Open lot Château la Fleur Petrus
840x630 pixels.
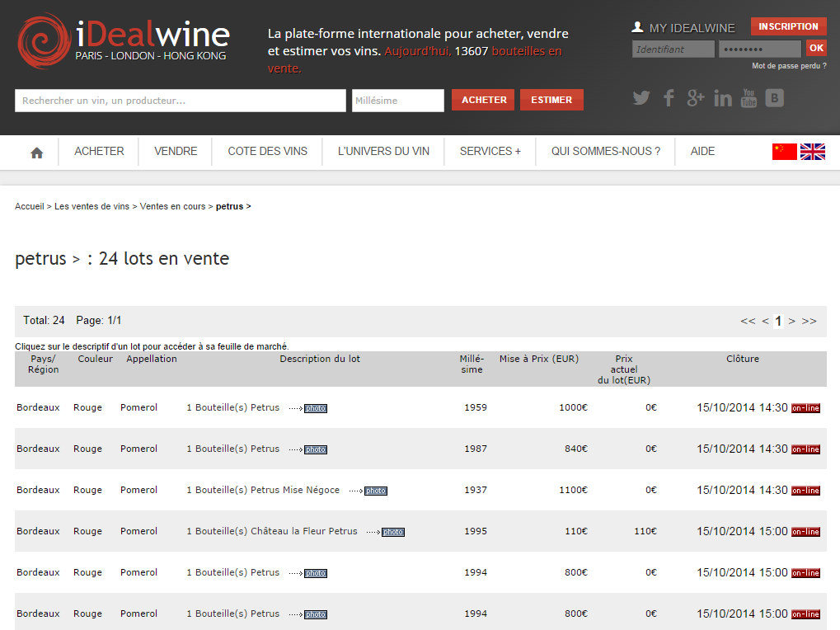pos(271,531)
